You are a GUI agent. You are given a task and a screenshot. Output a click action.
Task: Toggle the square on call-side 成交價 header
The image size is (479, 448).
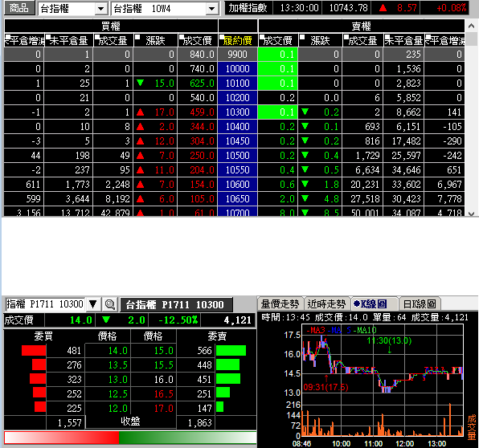(x=182, y=37)
